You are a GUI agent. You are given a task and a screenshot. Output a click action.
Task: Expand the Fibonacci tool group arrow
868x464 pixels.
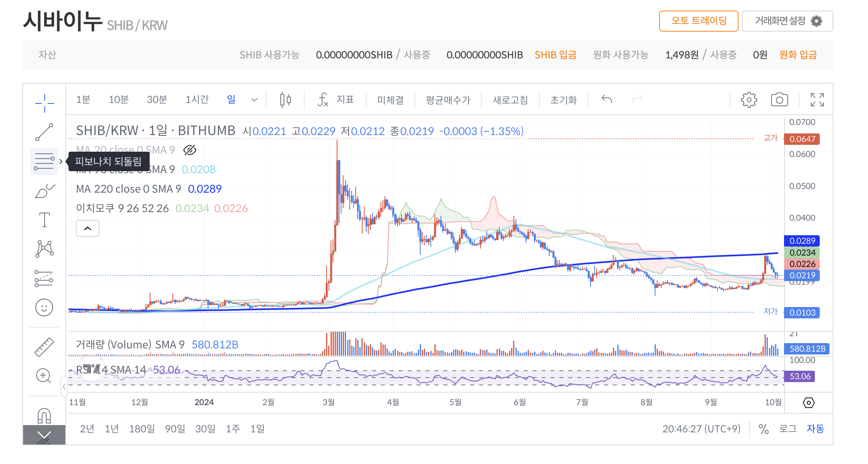(61, 161)
